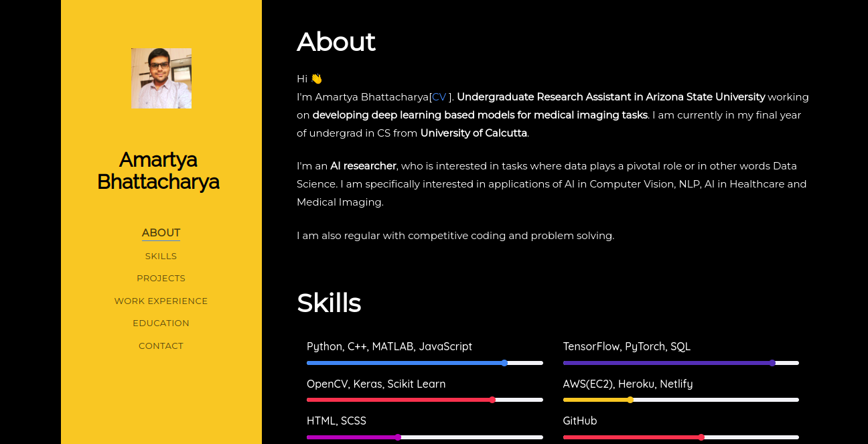The height and width of the screenshot is (444, 868).
Task: Click the Skills section heading
Action: (x=329, y=303)
